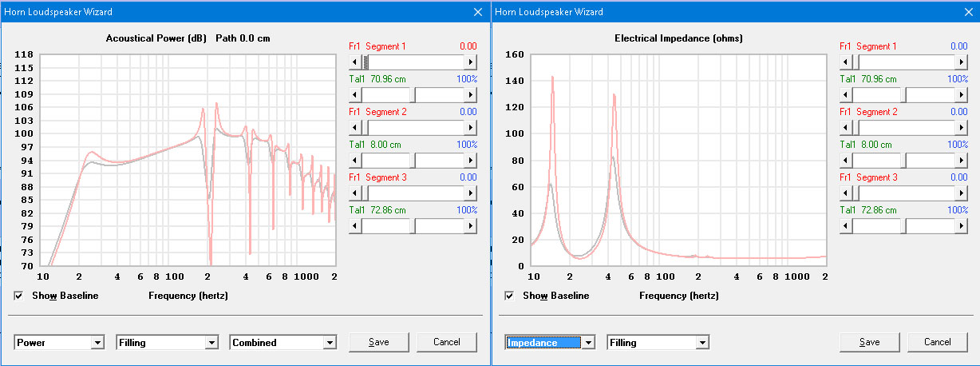Click right arrow of Segment 1 slider in Acoustical Power window
This screenshot has width=980, height=366.
(x=471, y=62)
